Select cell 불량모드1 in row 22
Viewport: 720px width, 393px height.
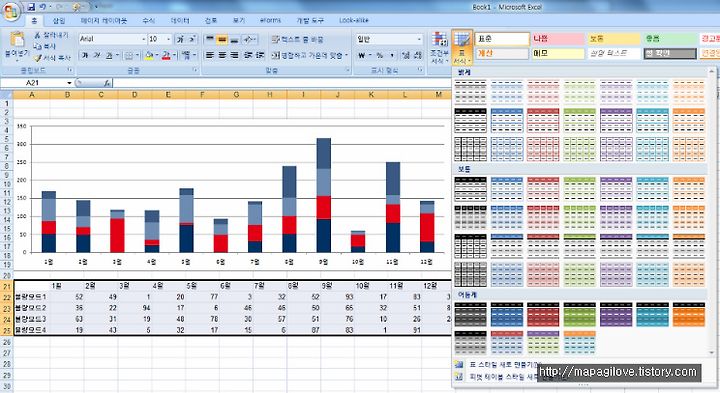(32, 297)
